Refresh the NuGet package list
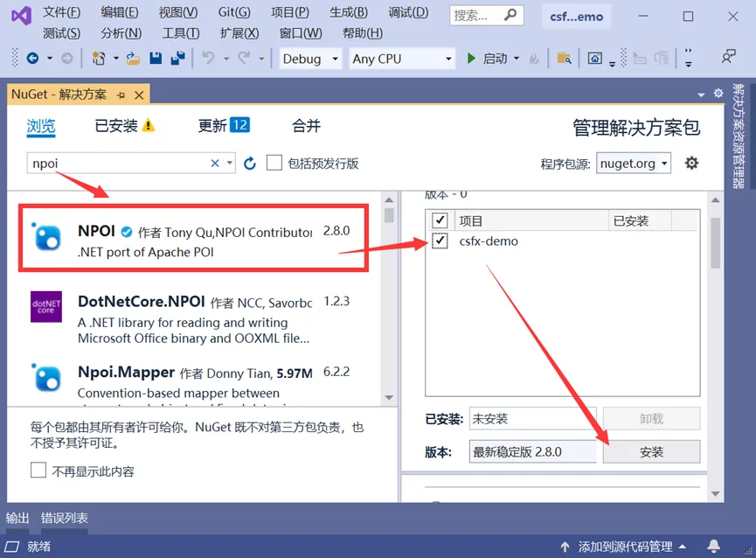 [249, 164]
